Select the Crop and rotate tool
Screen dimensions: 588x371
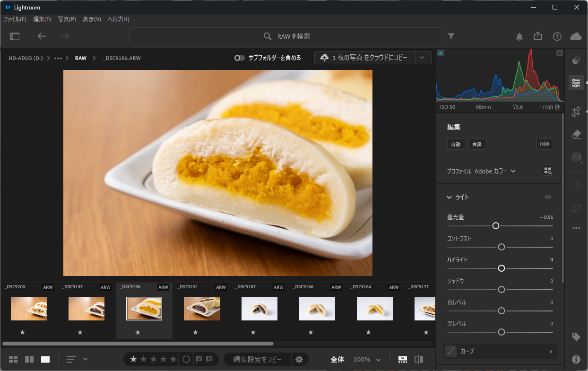coord(576,112)
